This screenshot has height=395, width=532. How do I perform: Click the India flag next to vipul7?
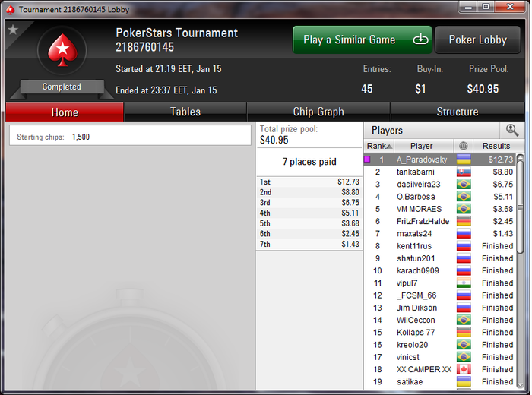(x=464, y=283)
